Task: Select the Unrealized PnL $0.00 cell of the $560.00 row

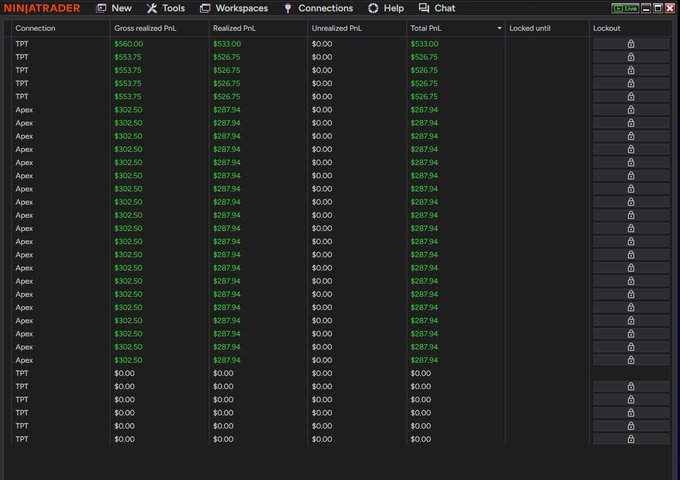Action: point(322,44)
